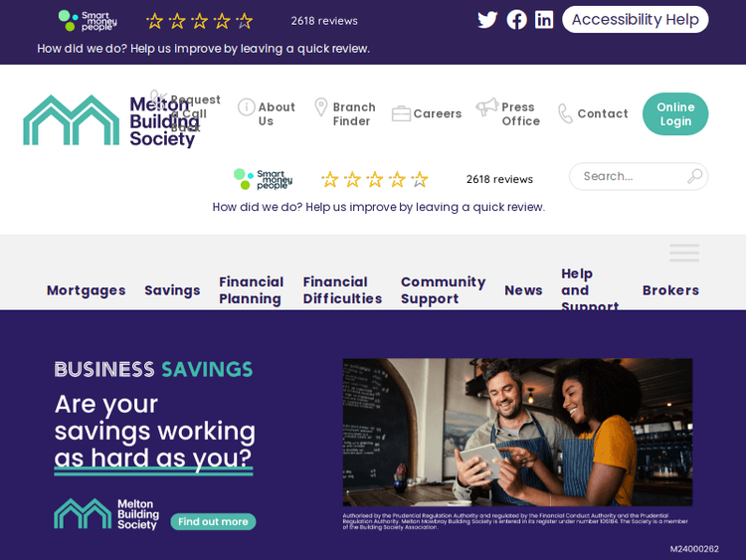Select the Brokers navigation item

[670, 290]
